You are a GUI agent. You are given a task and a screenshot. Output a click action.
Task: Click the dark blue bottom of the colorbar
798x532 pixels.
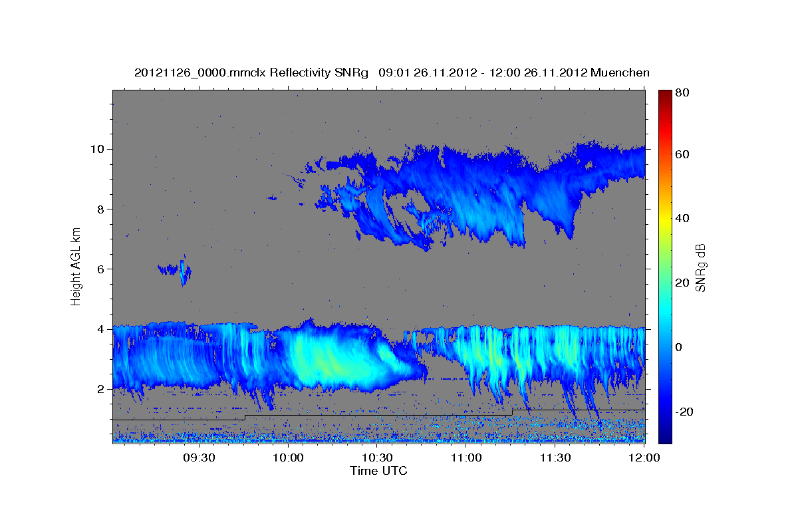(665, 436)
